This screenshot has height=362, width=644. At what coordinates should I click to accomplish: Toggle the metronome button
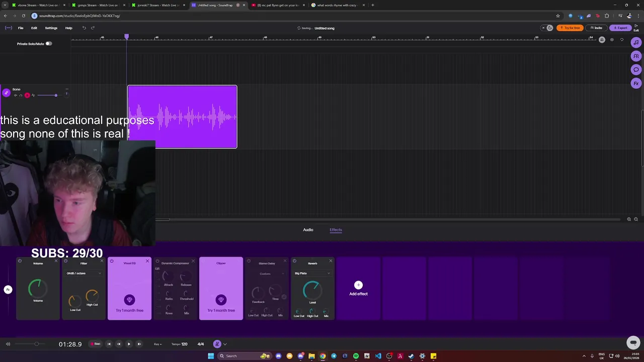click(217, 344)
